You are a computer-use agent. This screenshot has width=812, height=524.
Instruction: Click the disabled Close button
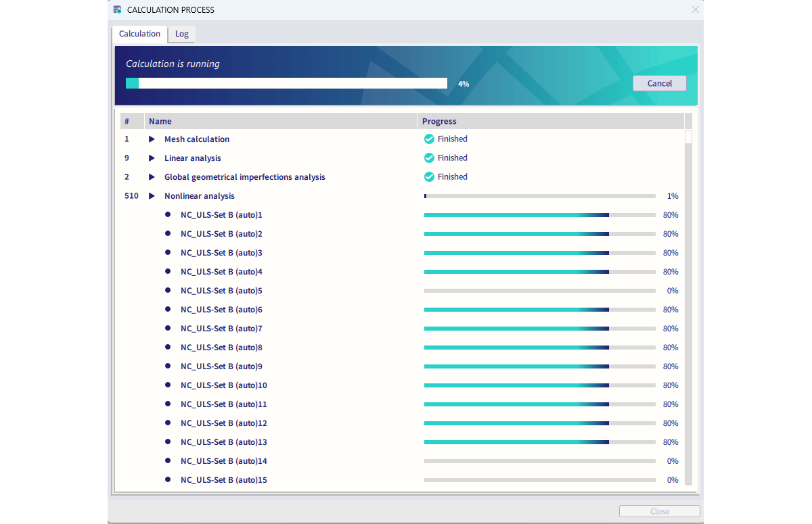(x=659, y=510)
